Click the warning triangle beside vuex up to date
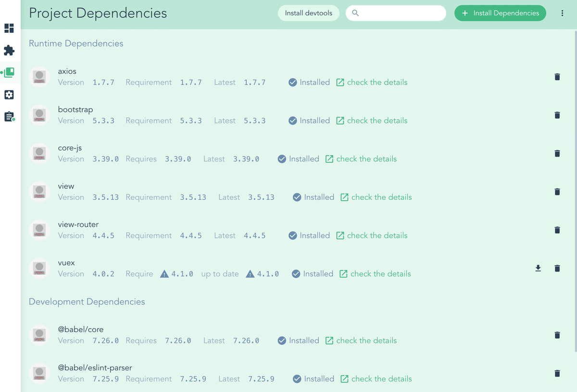 click(x=250, y=274)
